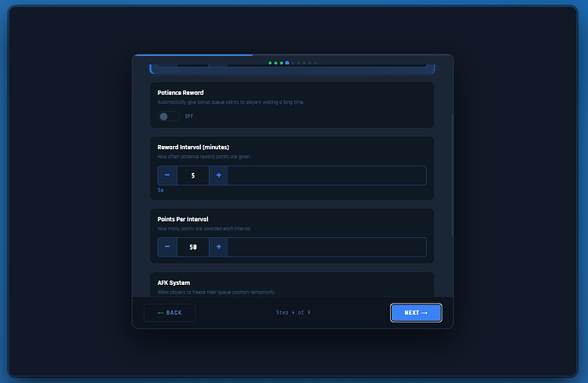Viewport: 588px width, 383px height.
Task: Go to the next step with NEXT button
Action: [416, 313]
